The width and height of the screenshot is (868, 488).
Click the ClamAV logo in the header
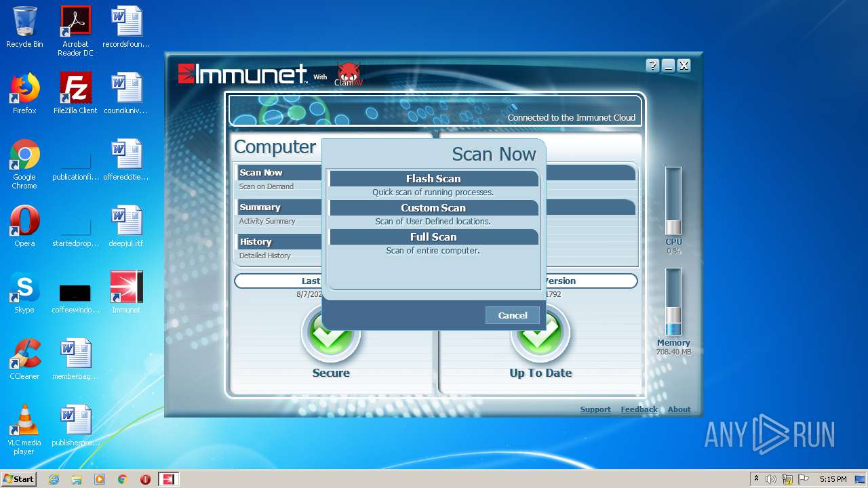349,74
